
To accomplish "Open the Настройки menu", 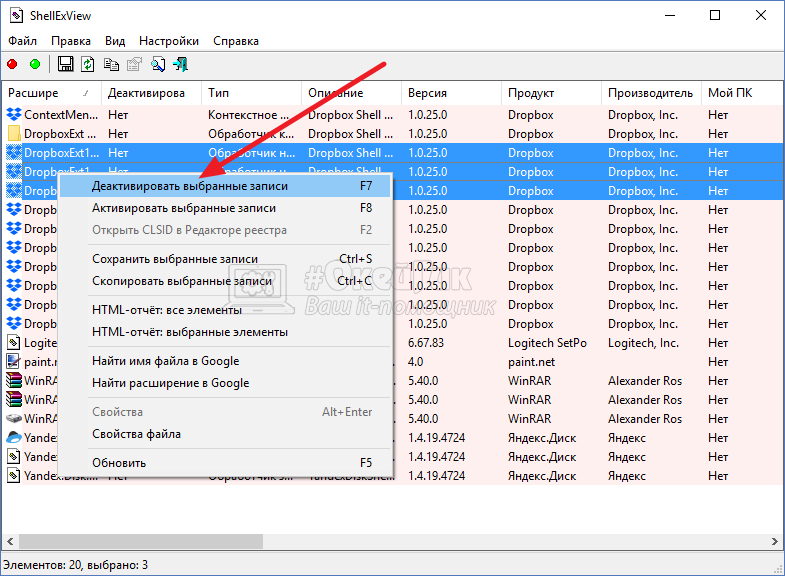I will [x=169, y=41].
